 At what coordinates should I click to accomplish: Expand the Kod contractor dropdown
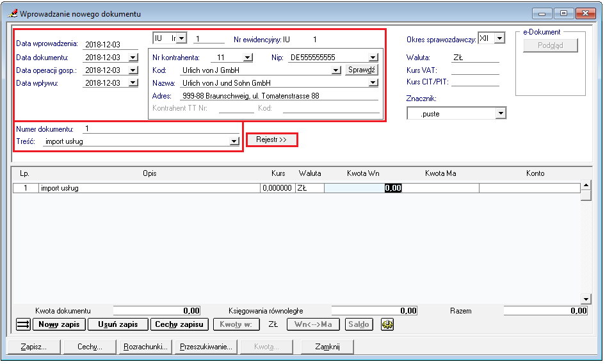click(x=336, y=70)
